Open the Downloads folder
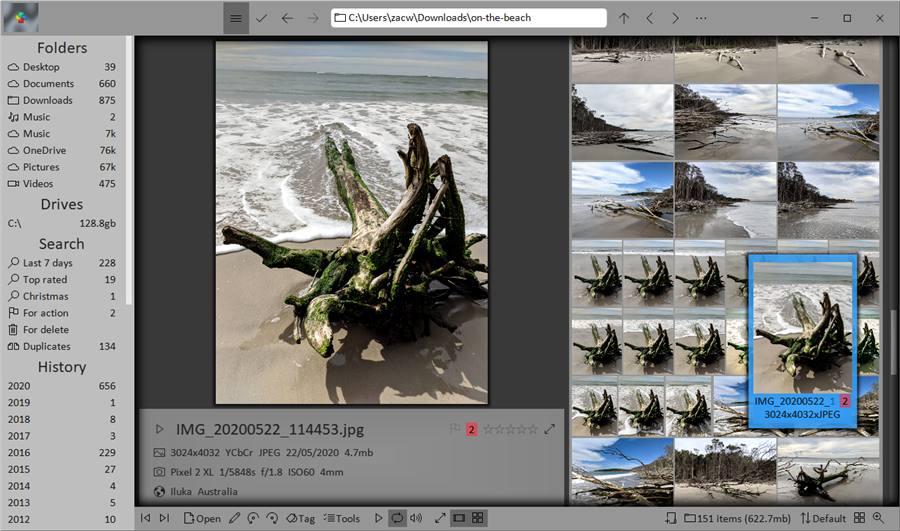The image size is (900, 531). pos(61,100)
